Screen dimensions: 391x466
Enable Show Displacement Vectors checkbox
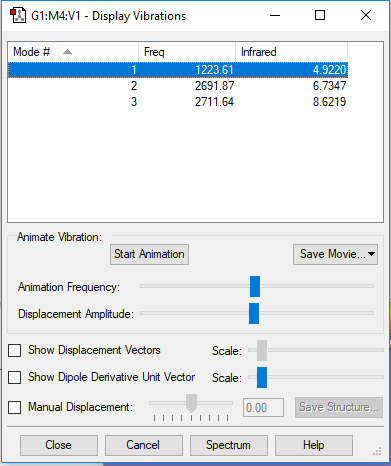[x=15, y=350]
